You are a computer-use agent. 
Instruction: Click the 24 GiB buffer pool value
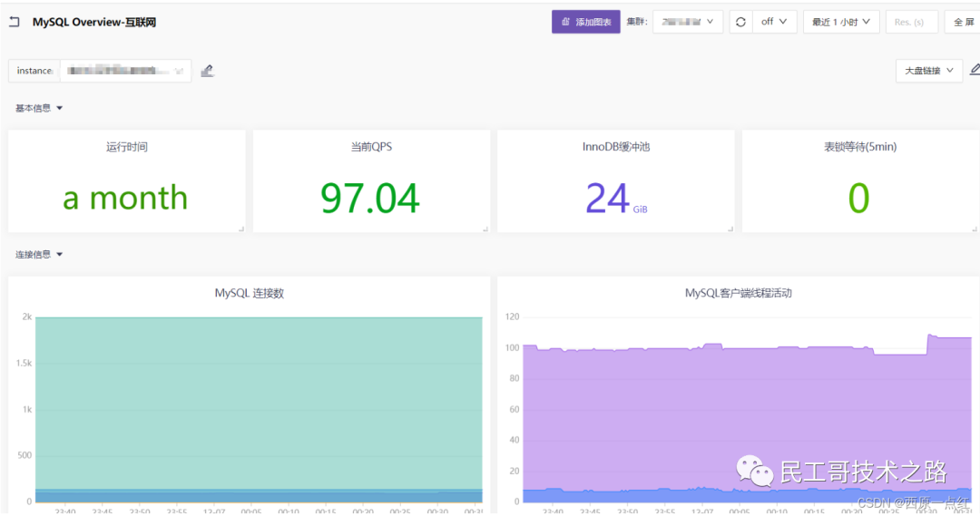tap(616, 199)
